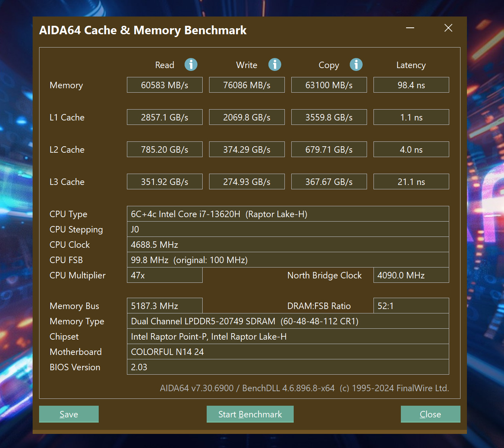Click the L3 Cache row label
Screen dimensions: 504x448
pyautogui.click(x=67, y=182)
